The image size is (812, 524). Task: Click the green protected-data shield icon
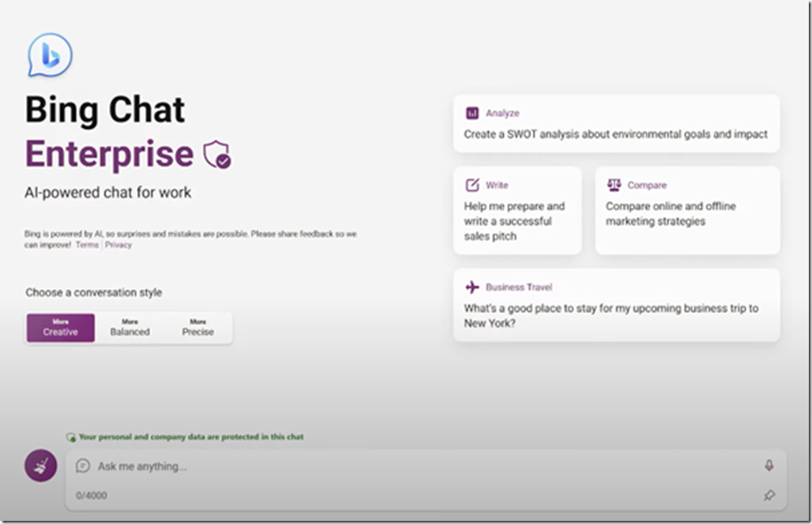tap(71, 437)
